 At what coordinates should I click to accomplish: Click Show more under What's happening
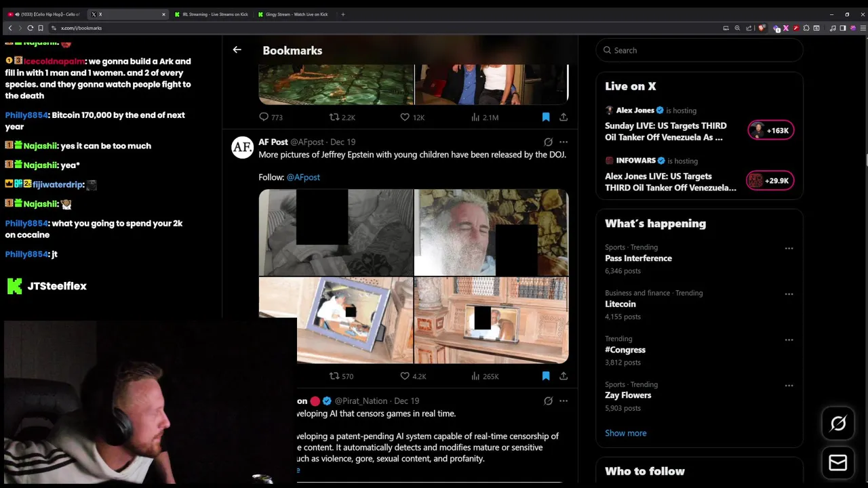pos(625,432)
